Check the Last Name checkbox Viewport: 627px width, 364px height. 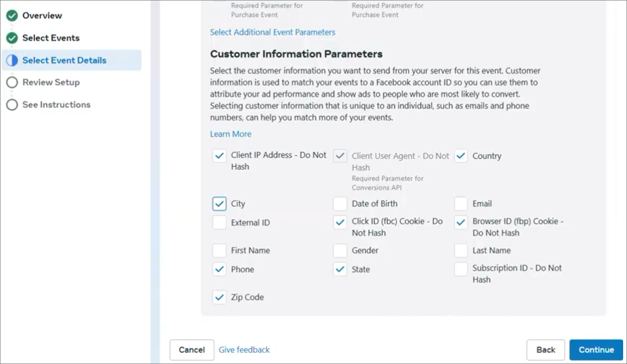pyautogui.click(x=461, y=250)
